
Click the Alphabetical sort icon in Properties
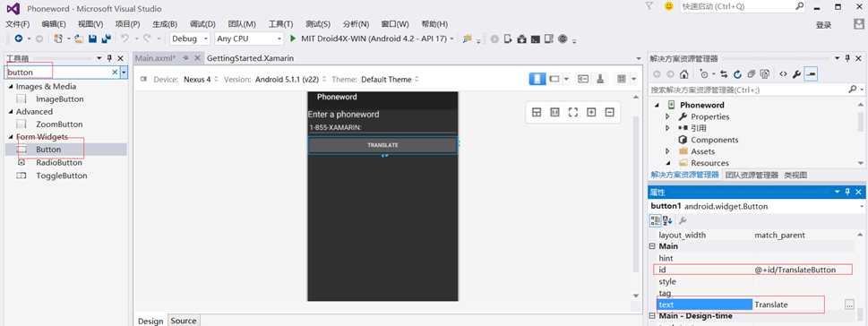[667, 220]
